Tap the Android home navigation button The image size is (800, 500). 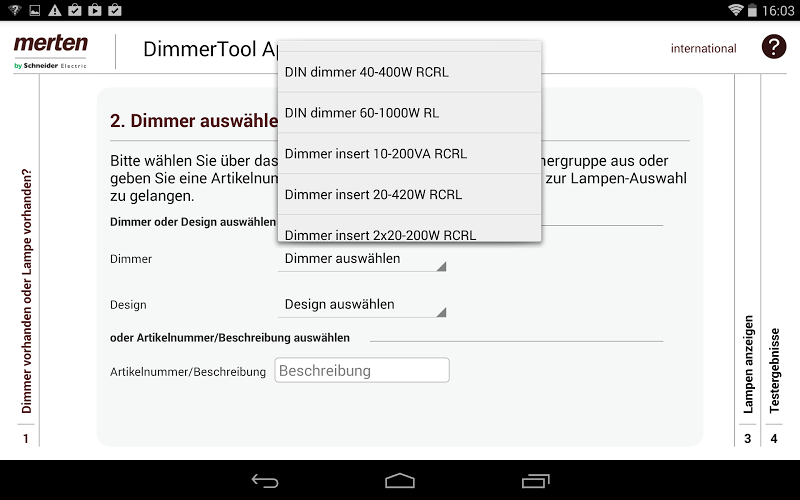[399, 481]
